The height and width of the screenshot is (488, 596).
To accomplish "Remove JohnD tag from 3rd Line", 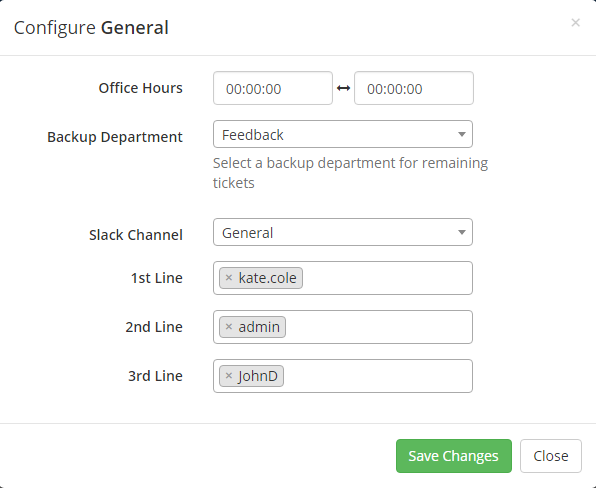I will (x=229, y=376).
